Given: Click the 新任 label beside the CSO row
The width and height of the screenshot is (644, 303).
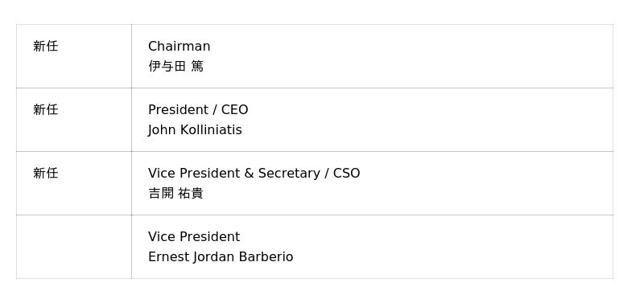Looking at the screenshot, I should click(x=46, y=173).
